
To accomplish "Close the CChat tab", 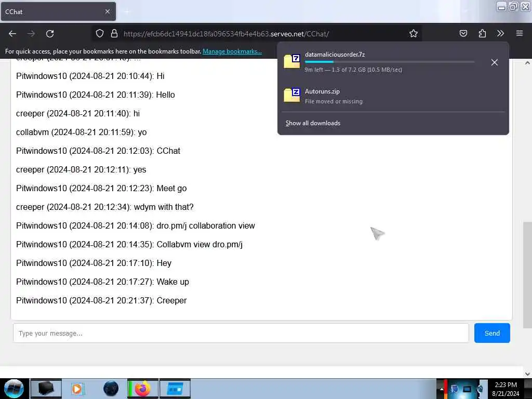I will pos(108,12).
